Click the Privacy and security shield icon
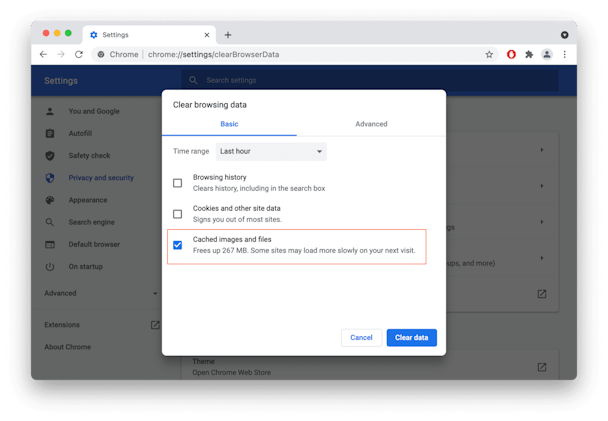The width and height of the screenshot is (608, 421). coord(50,178)
